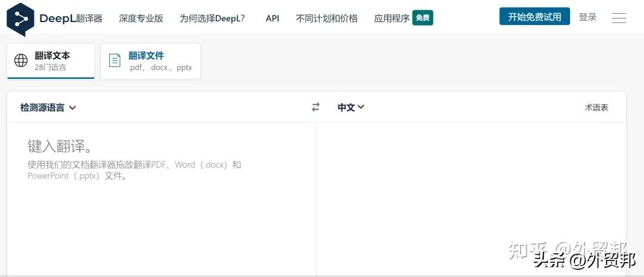The image size is (644, 277).
Task: Click the DeepL logo icon
Action: pos(20,19)
